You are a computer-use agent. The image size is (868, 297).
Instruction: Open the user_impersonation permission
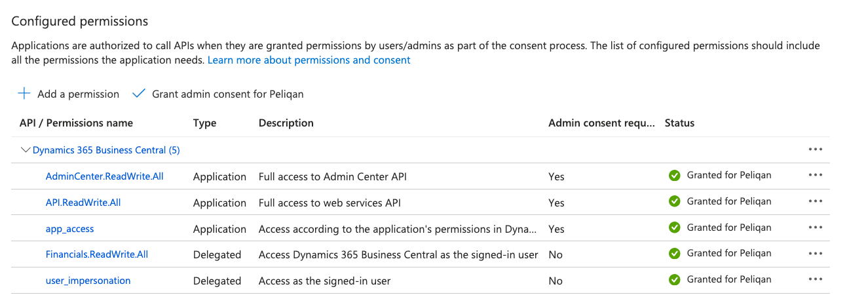[88, 281]
